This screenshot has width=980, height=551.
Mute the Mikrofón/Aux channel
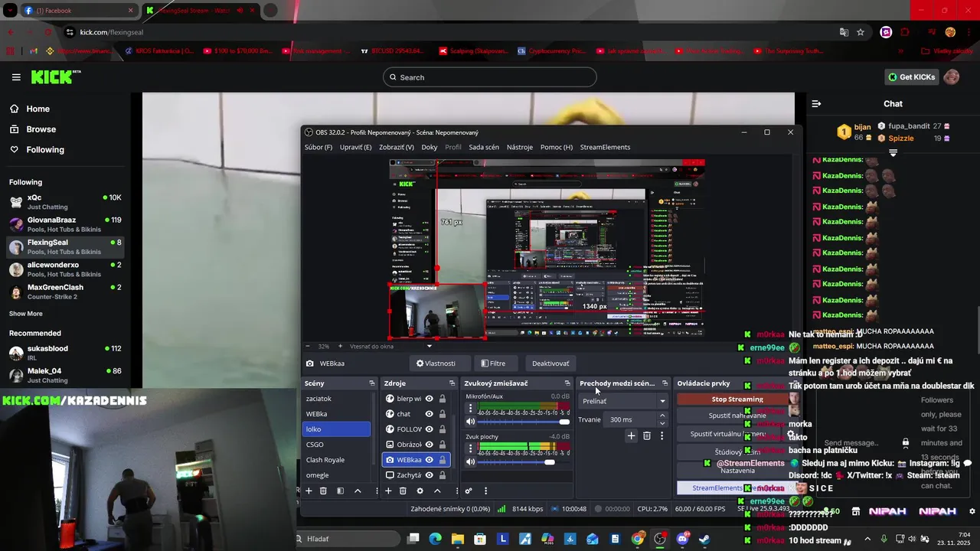click(x=471, y=422)
